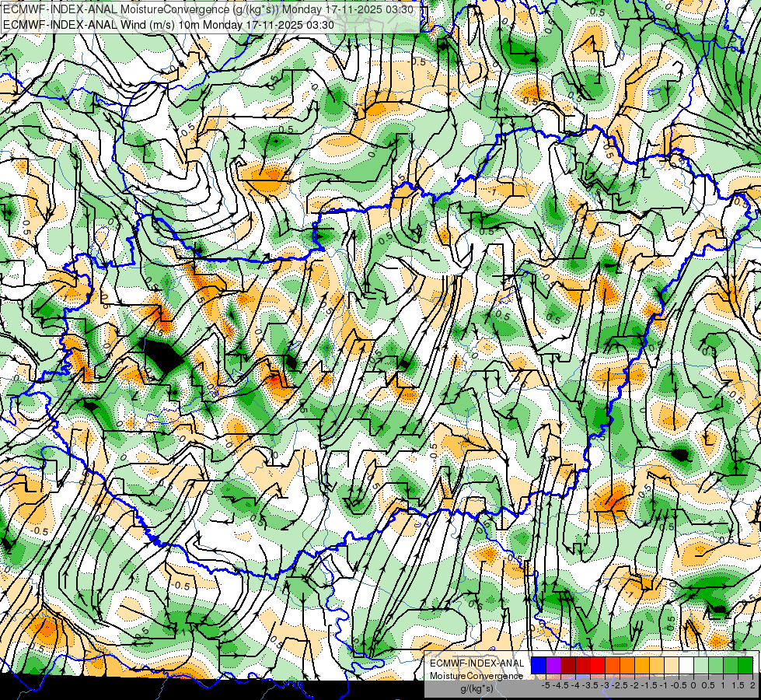761x700 pixels.
Task: Click the '-3.5' legend scale value
Action: point(591,685)
